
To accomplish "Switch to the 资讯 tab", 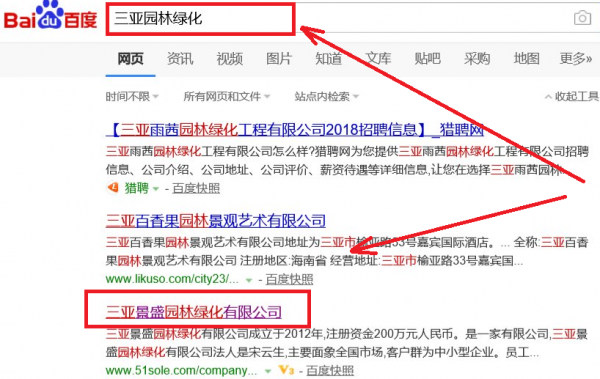I will coord(180,59).
